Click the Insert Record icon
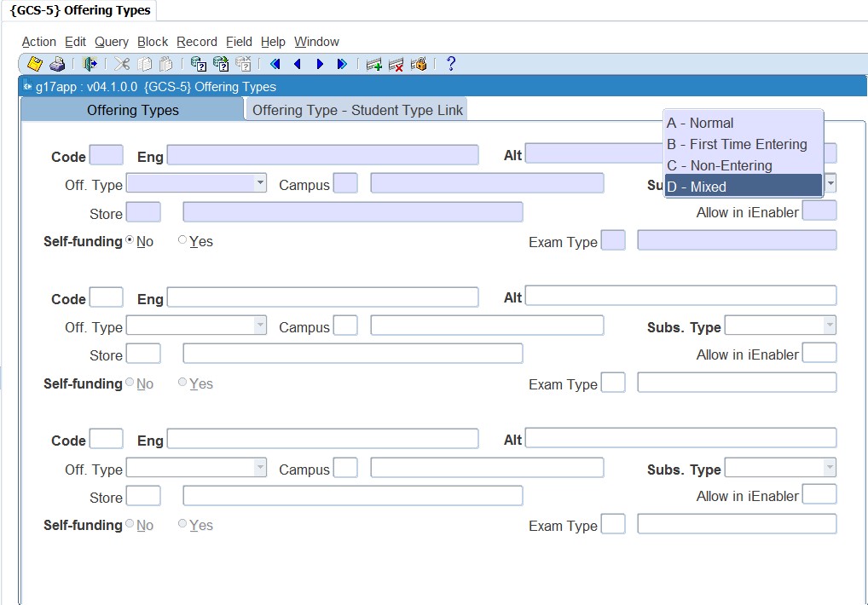 [373, 64]
